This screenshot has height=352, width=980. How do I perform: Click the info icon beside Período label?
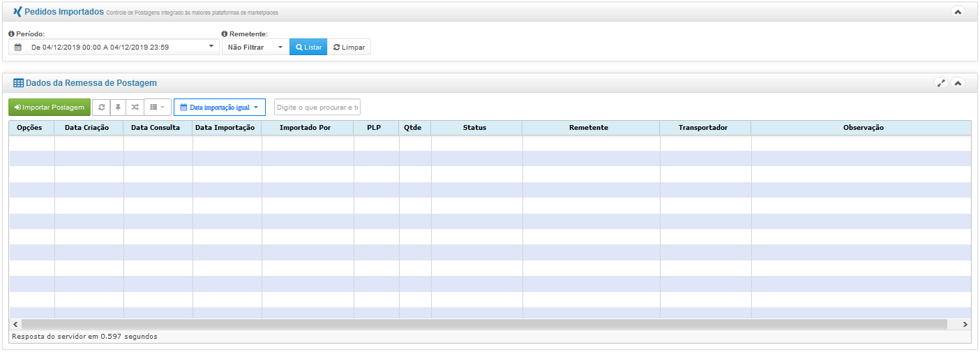(x=11, y=34)
